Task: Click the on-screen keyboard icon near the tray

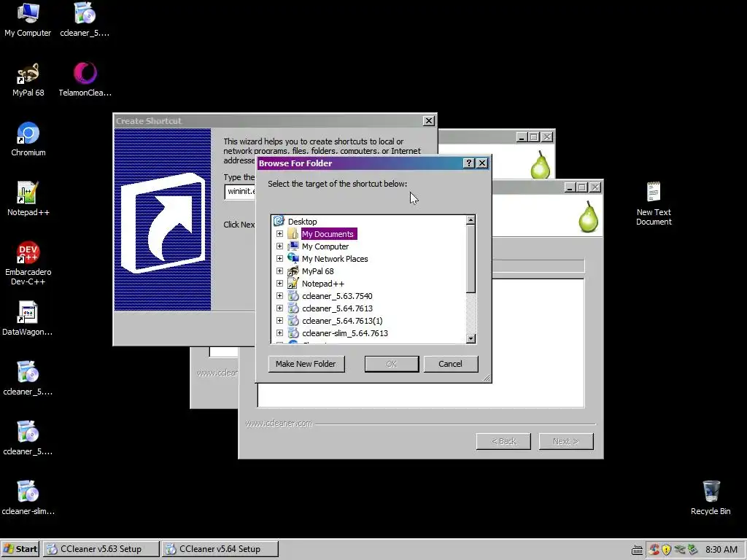Action: [x=637, y=550]
